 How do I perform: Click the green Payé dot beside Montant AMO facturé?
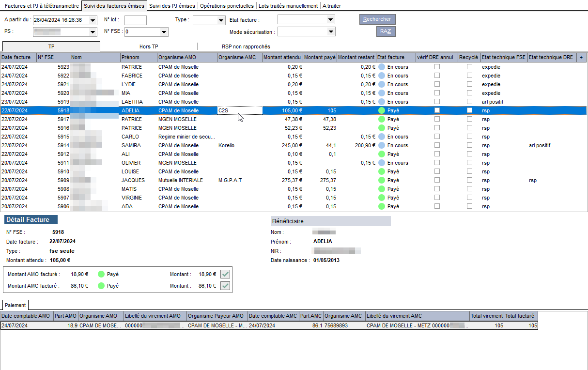pyautogui.click(x=101, y=274)
